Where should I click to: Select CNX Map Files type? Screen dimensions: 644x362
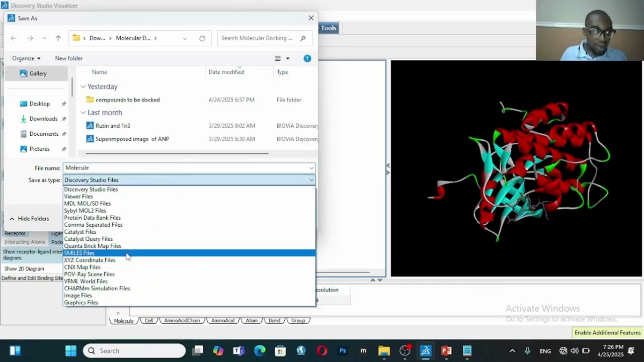pos(189,267)
